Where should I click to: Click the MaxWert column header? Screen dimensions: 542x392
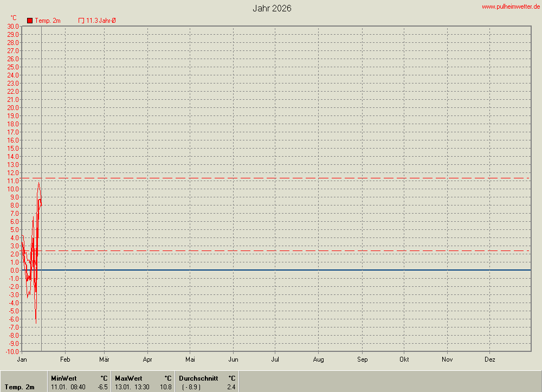[x=128, y=378]
